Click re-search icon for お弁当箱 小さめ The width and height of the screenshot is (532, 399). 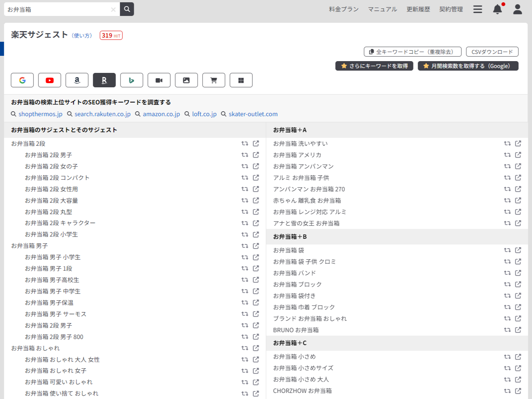click(x=507, y=357)
